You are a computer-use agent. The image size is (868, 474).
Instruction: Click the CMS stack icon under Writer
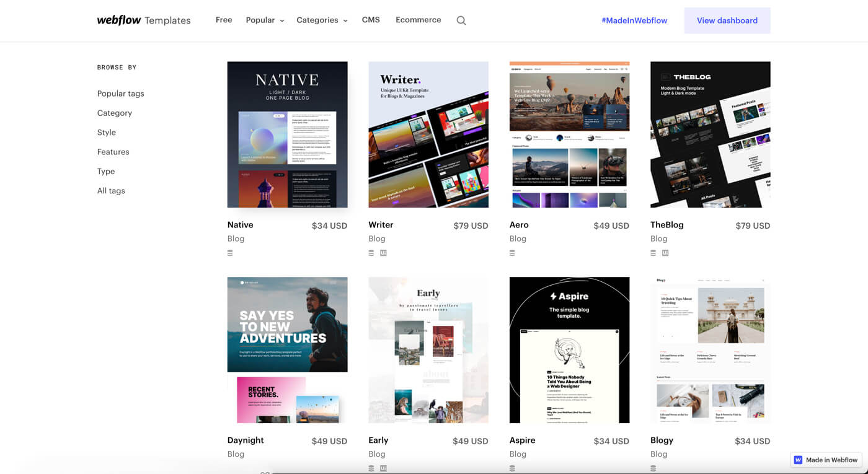coord(371,253)
